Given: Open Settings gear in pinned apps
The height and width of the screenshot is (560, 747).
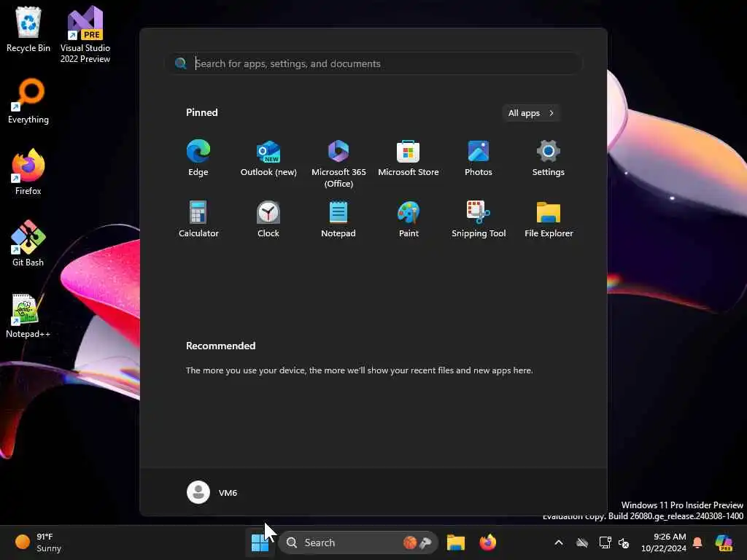Looking at the screenshot, I should (549, 158).
